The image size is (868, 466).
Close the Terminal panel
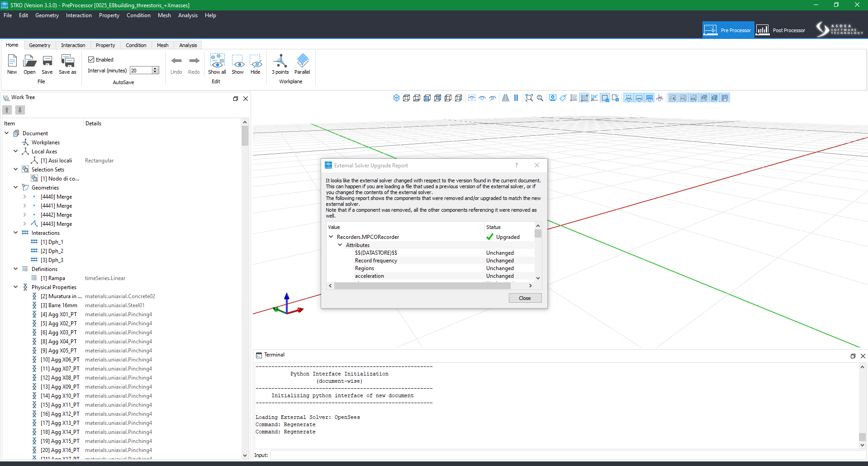click(863, 356)
